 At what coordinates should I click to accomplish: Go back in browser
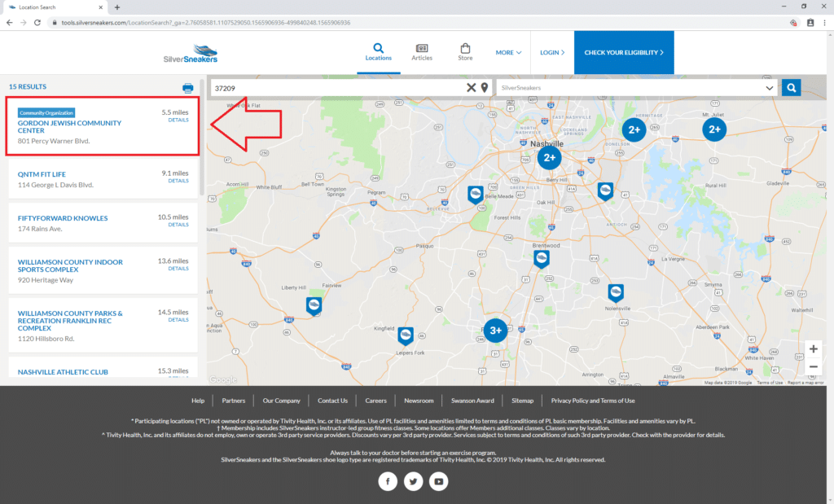(9, 22)
